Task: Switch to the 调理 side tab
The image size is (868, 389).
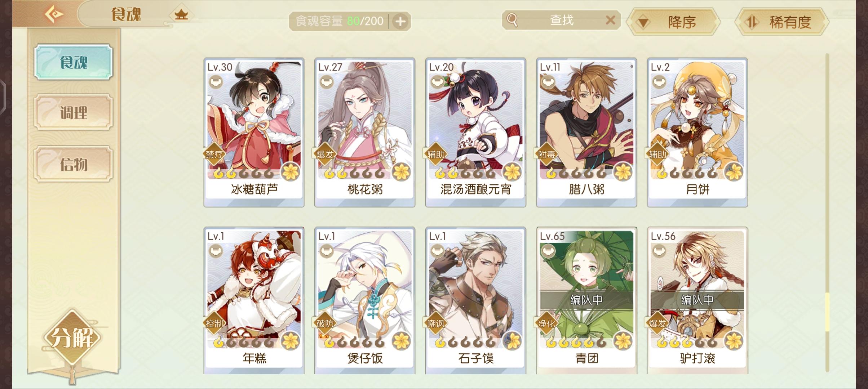Action: pos(74,112)
